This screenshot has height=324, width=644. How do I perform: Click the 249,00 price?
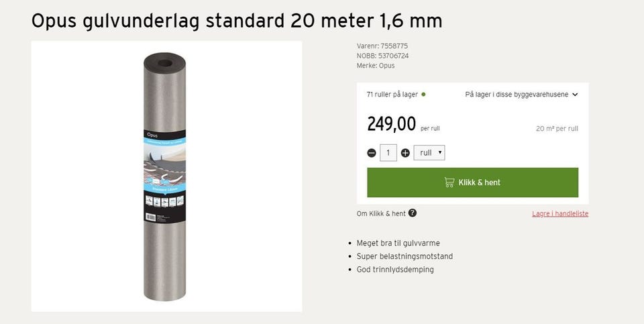[x=391, y=124]
